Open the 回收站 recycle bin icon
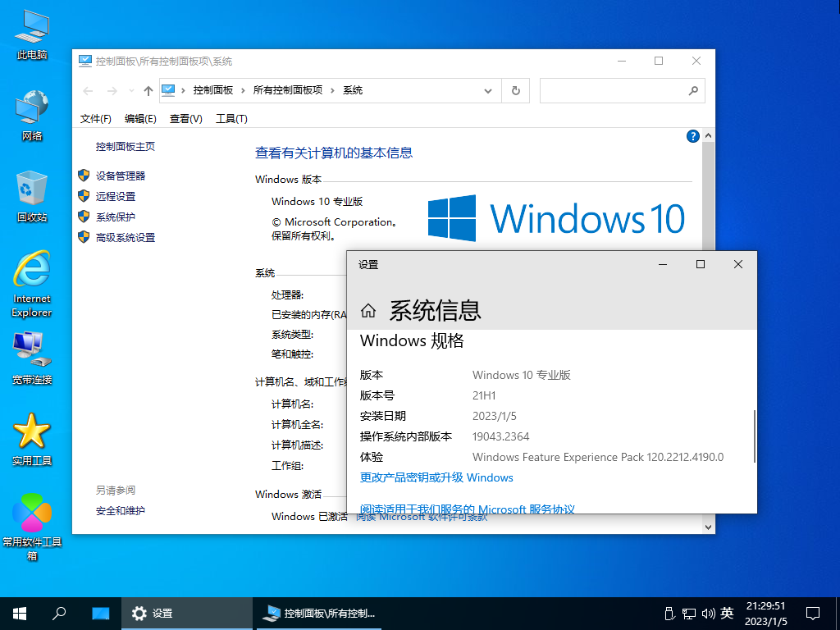This screenshot has height=630, width=840. [x=32, y=196]
